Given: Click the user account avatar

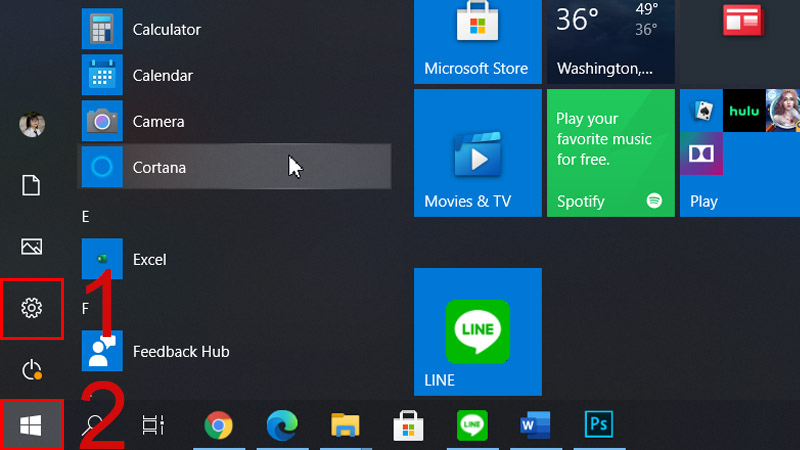Looking at the screenshot, I should [32, 124].
